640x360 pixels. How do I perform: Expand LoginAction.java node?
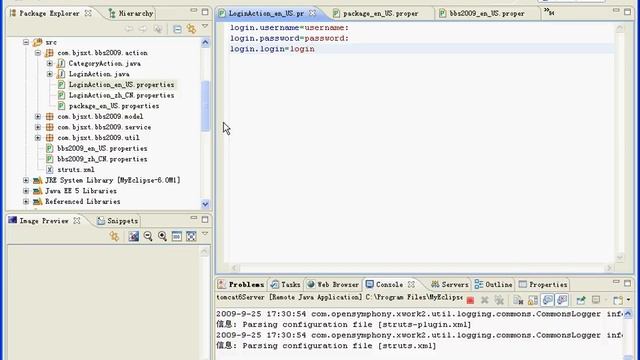(x=49, y=74)
